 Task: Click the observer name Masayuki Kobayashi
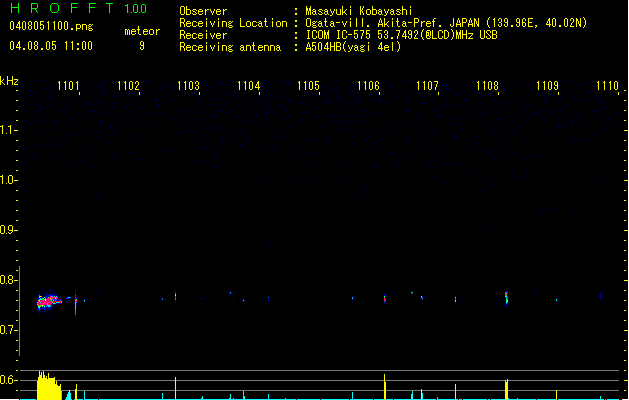pos(359,11)
